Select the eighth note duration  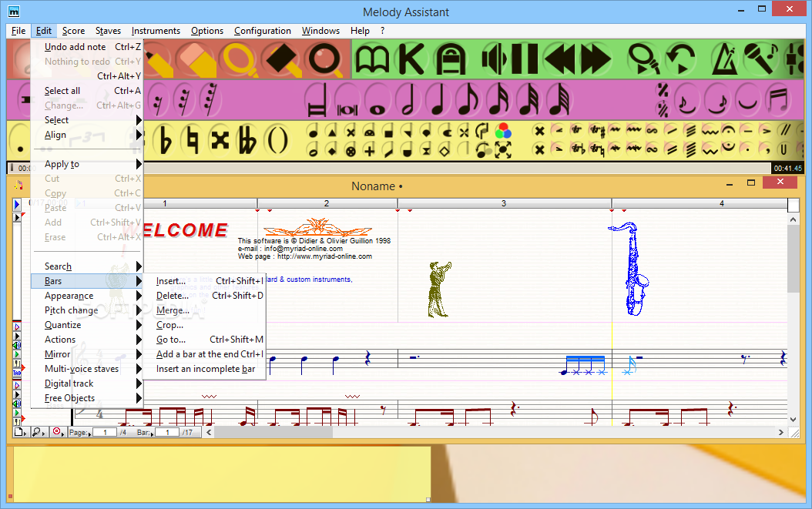point(468,100)
